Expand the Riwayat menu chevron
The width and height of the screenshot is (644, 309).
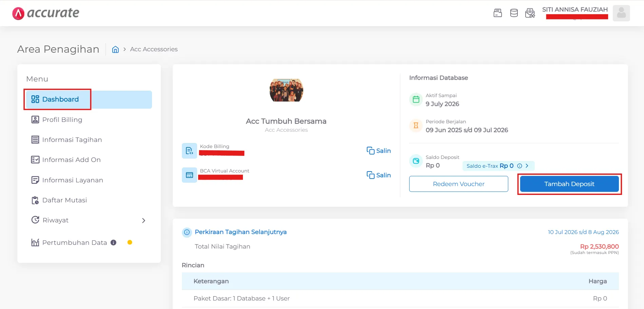coord(144,220)
